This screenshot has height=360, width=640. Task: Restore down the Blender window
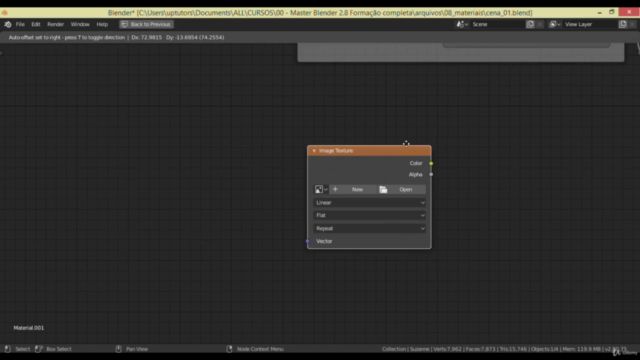click(611, 12)
